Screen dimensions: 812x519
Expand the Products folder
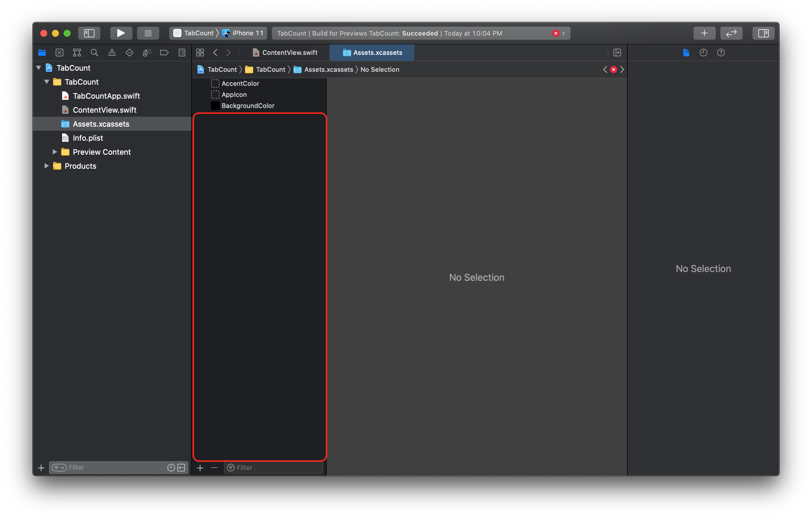tap(47, 166)
